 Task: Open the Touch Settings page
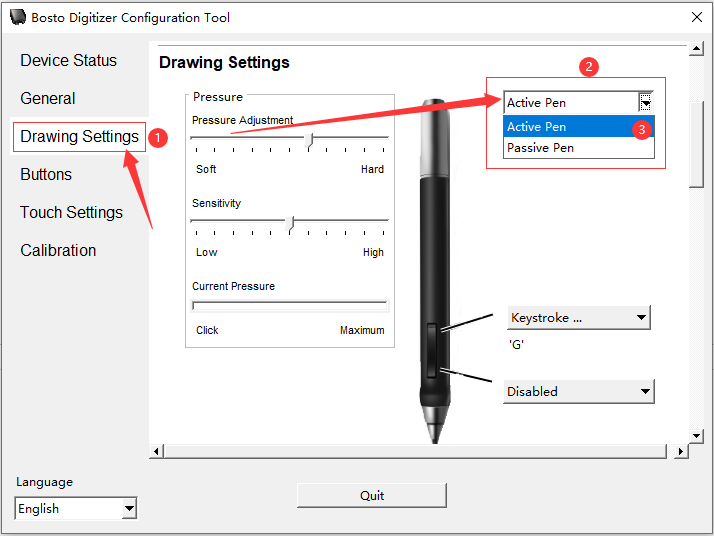[71, 212]
